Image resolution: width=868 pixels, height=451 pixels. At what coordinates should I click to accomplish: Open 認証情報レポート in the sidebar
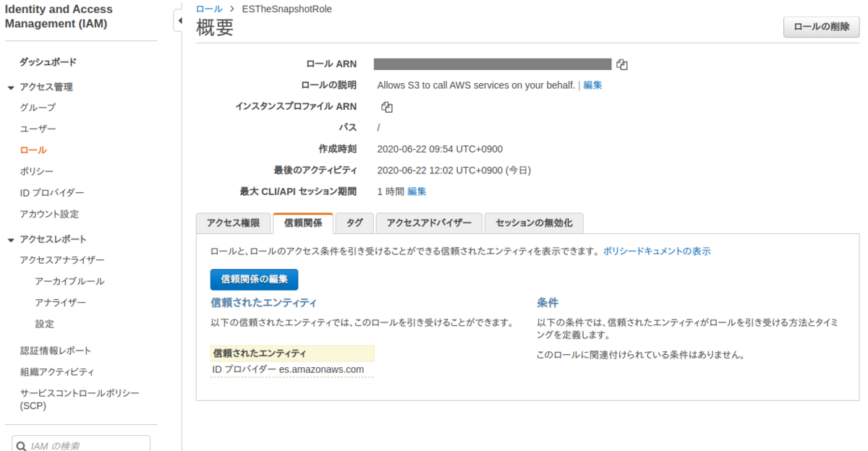[x=56, y=351]
